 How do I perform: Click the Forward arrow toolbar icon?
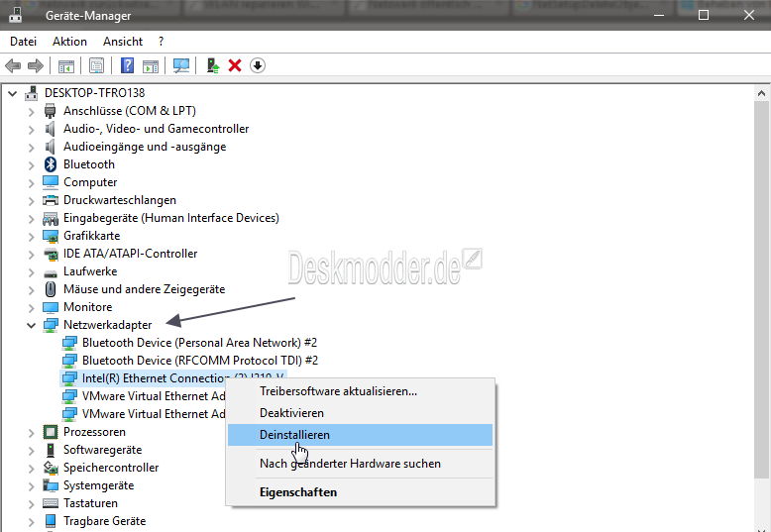pos(36,65)
